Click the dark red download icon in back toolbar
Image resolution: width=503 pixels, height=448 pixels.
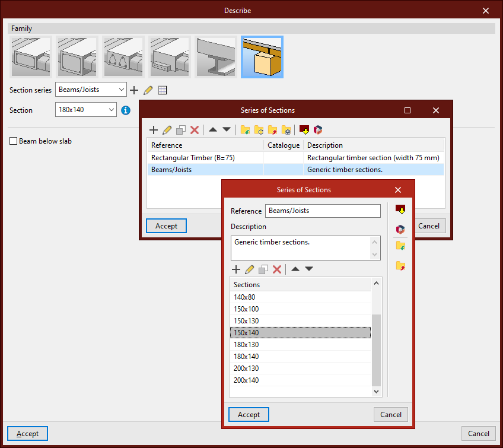[304, 130]
